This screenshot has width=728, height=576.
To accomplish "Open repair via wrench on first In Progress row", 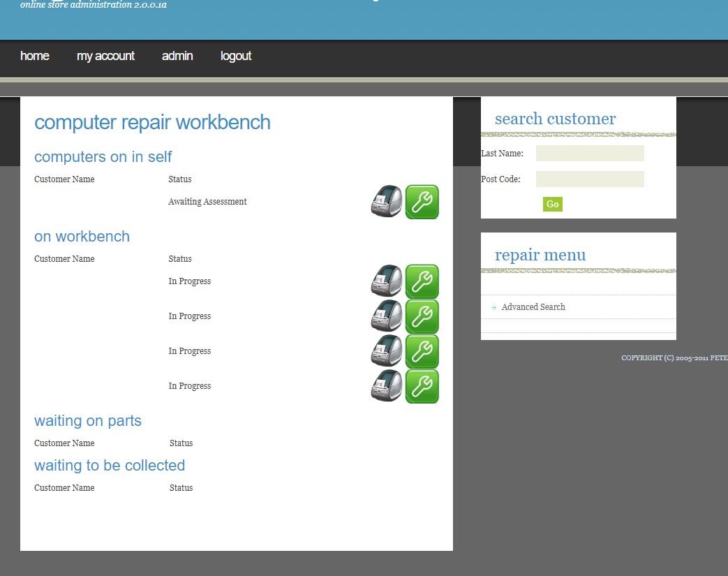I will click(422, 281).
